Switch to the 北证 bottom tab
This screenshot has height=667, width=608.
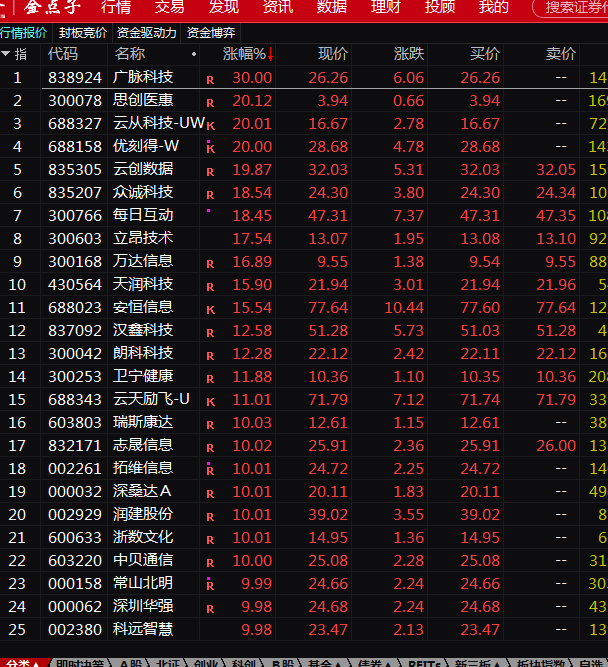click(168, 663)
